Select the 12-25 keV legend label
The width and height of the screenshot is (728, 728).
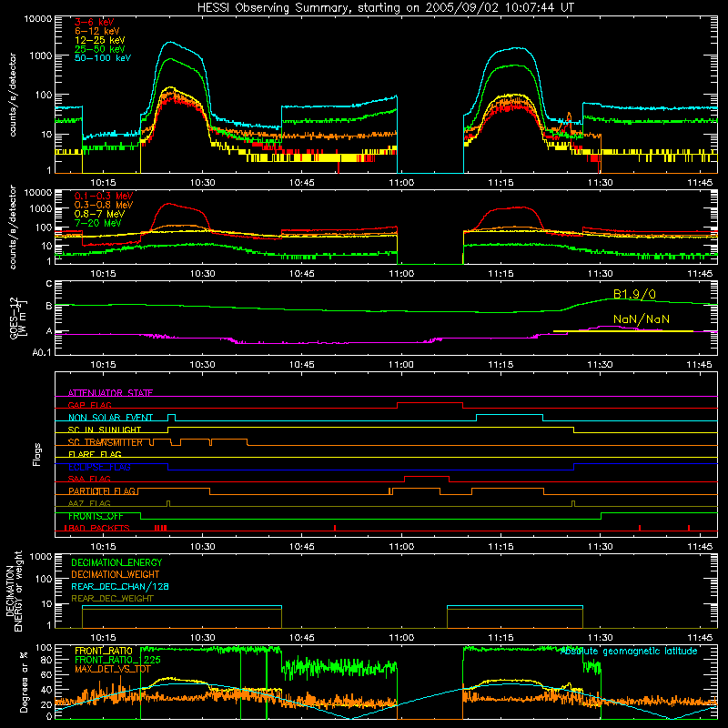pos(100,40)
